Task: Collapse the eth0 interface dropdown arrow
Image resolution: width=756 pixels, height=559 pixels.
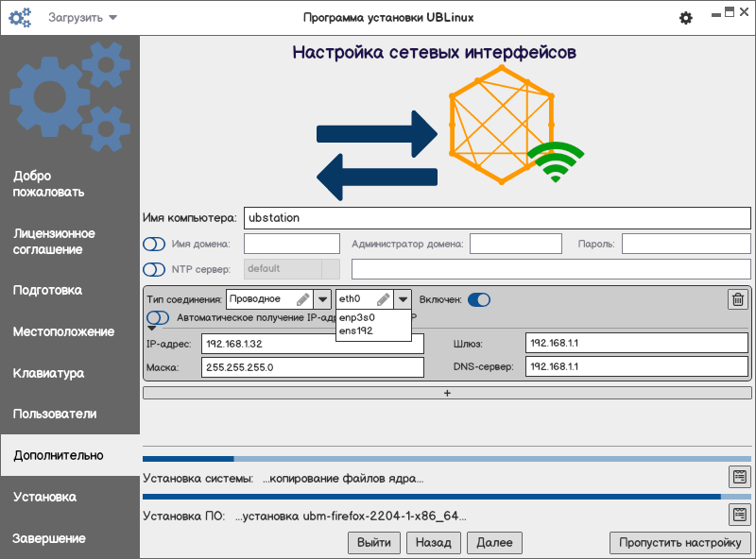Action: 403,299
